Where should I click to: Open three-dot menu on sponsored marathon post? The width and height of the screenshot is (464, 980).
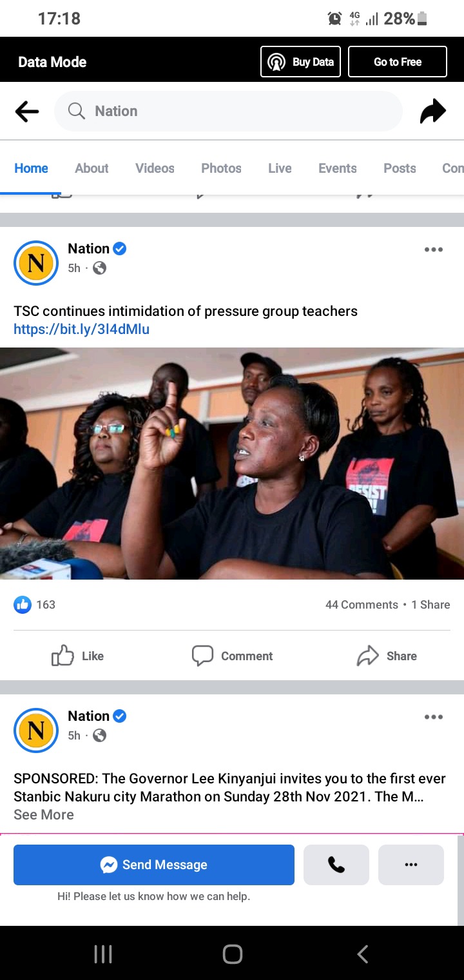click(x=434, y=717)
